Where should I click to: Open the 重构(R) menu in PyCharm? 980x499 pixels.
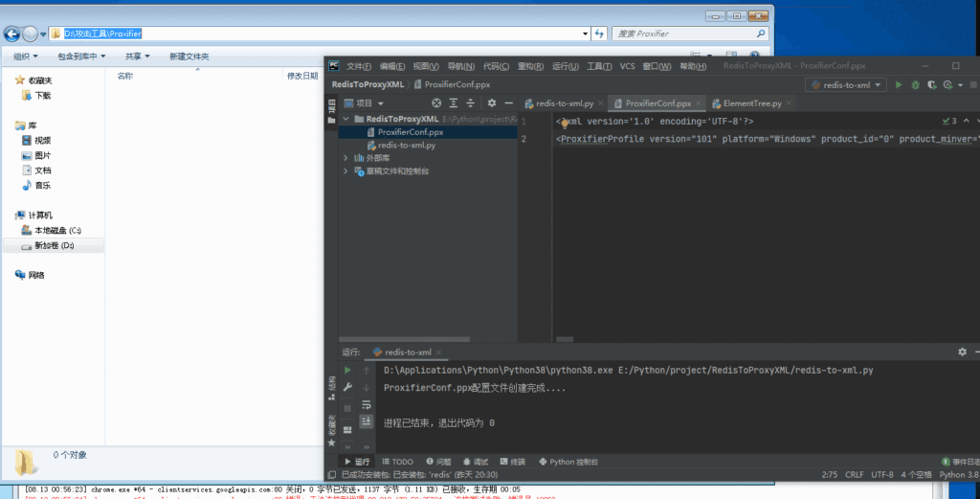(530, 66)
